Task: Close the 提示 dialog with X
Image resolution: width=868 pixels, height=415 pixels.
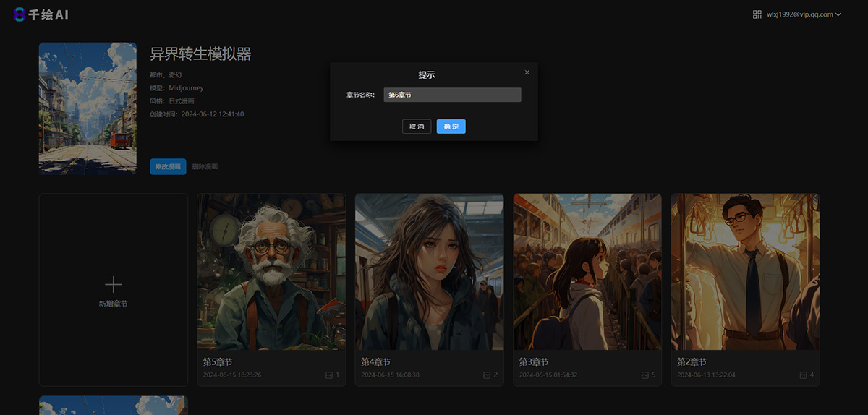Action: point(527,72)
